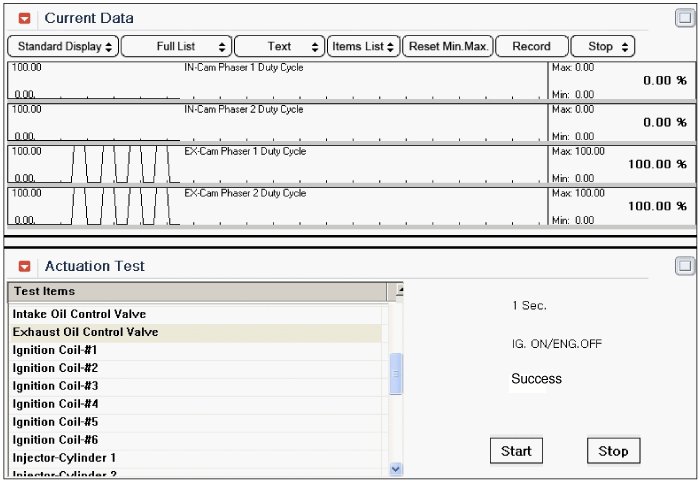Click the test items scrollbar down arrow
The image size is (700, 481).
395,468
